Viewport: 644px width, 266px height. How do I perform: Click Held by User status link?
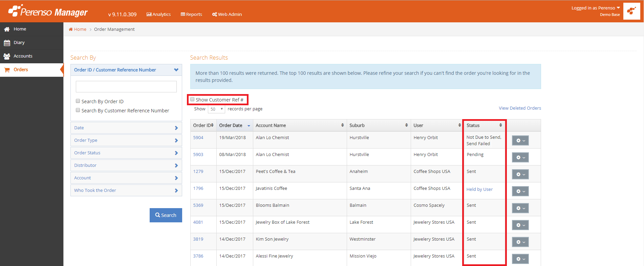pyautogui.click(x=479, y=190)
